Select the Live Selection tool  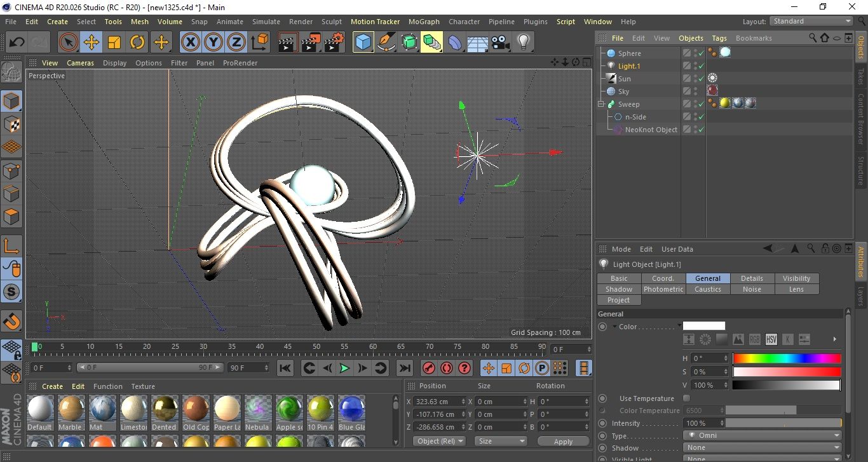pyautogui.click(x=69, y=43)
